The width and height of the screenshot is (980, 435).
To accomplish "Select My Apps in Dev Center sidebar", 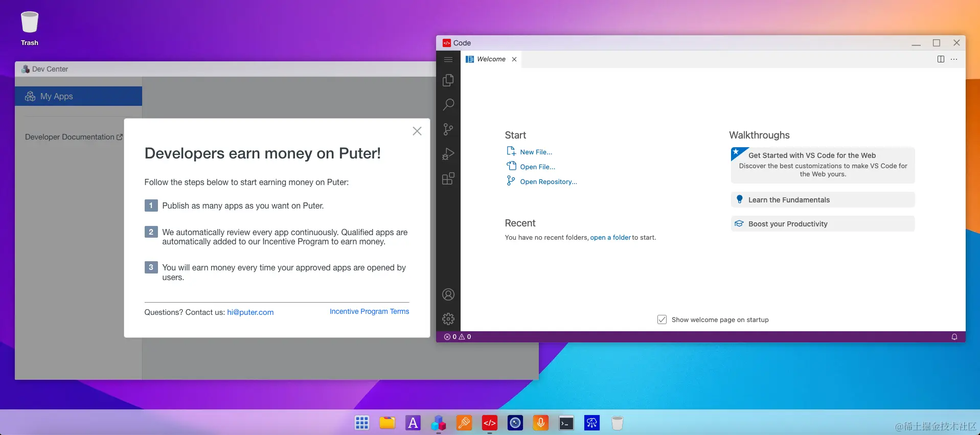I will click(78, 96).
